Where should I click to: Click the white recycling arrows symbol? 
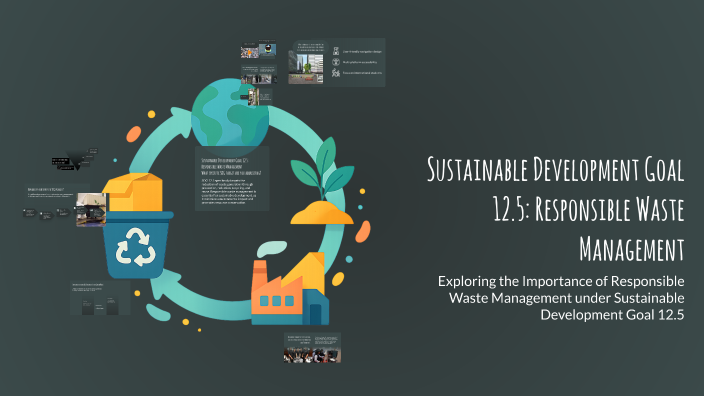pos(136,247)
